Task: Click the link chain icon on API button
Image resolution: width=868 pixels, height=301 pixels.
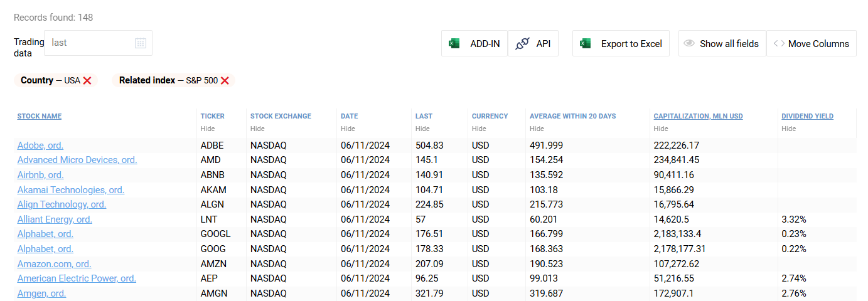Action: 522,44
